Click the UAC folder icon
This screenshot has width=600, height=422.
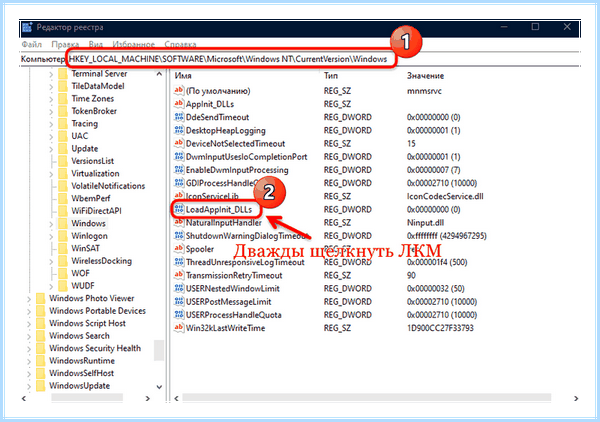pos(63,136)
